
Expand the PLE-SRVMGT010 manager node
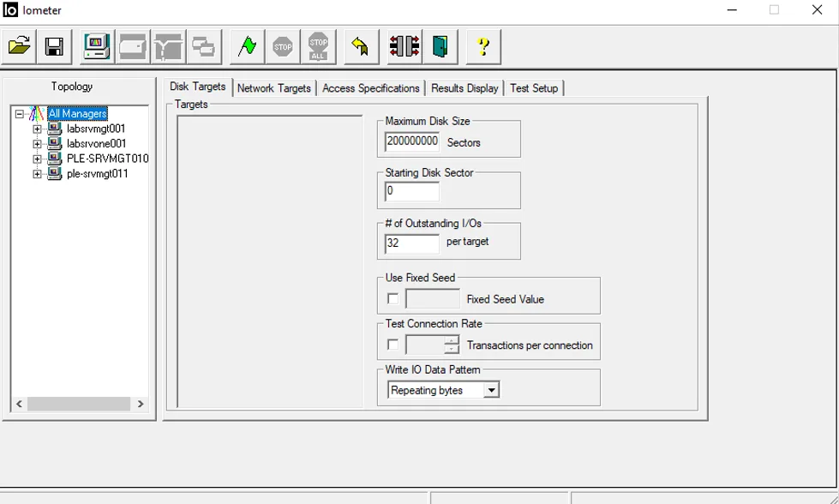[37, 159]
